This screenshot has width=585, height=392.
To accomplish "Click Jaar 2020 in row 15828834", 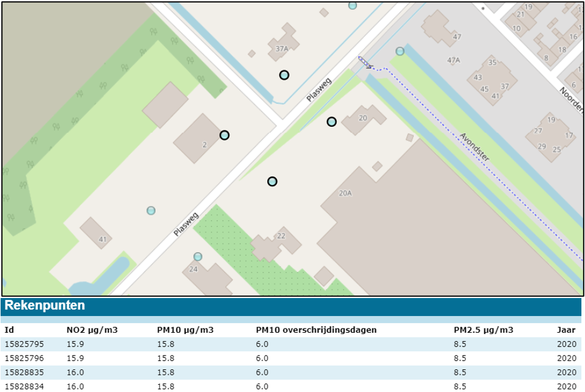I will tap(566, 387).
